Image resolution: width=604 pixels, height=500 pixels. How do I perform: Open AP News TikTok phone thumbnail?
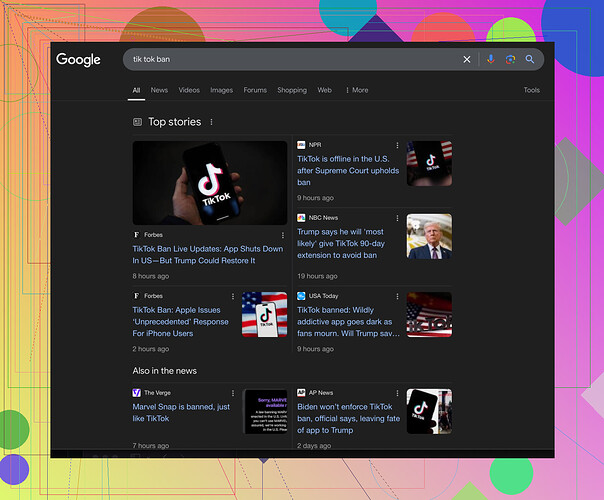[429, 411]
